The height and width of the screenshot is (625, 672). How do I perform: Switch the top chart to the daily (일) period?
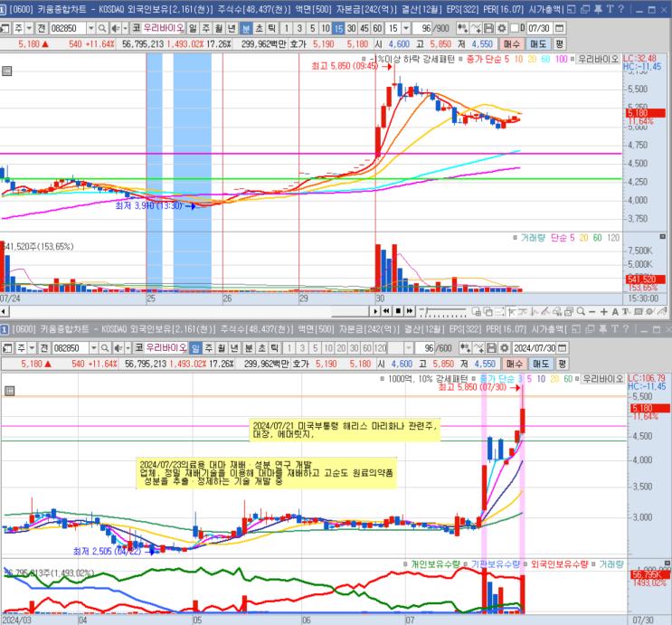[193, 28]
